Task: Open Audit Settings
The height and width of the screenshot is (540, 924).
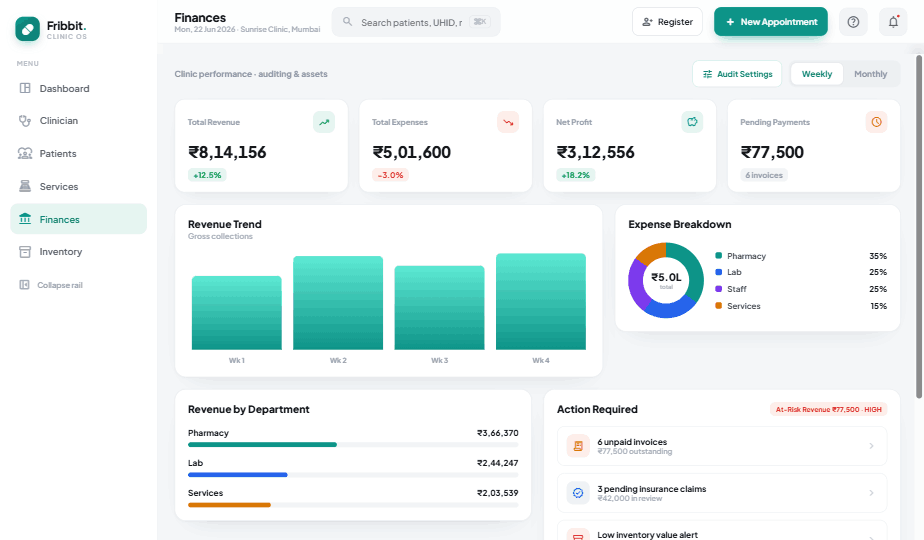Action: click(737, 74)
